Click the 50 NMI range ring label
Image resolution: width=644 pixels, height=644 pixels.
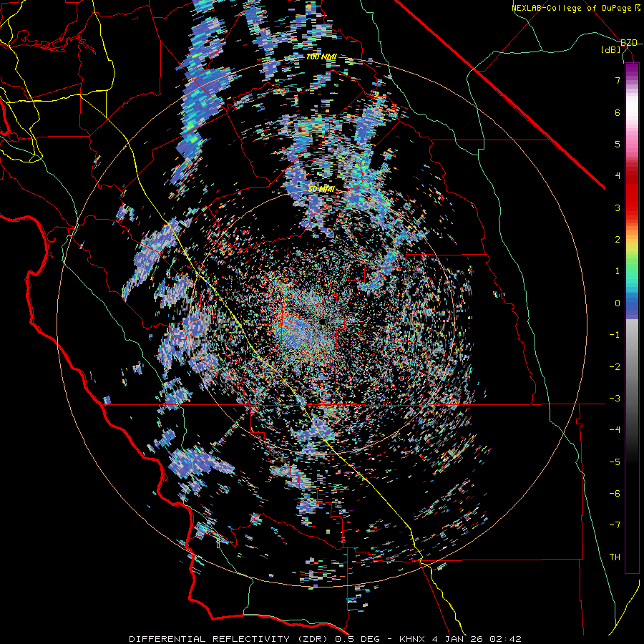pos(321,189)
